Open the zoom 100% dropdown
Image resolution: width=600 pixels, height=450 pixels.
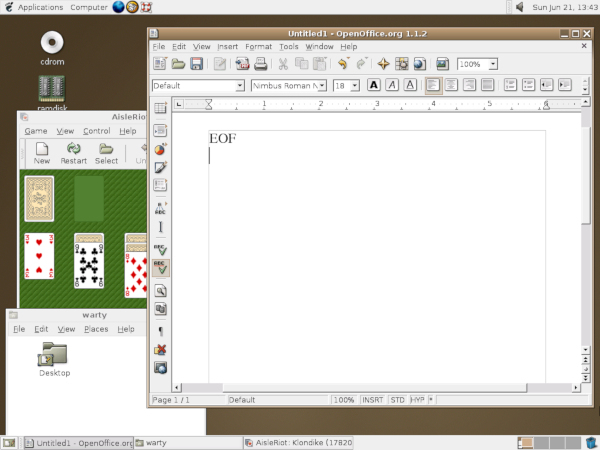493,64
